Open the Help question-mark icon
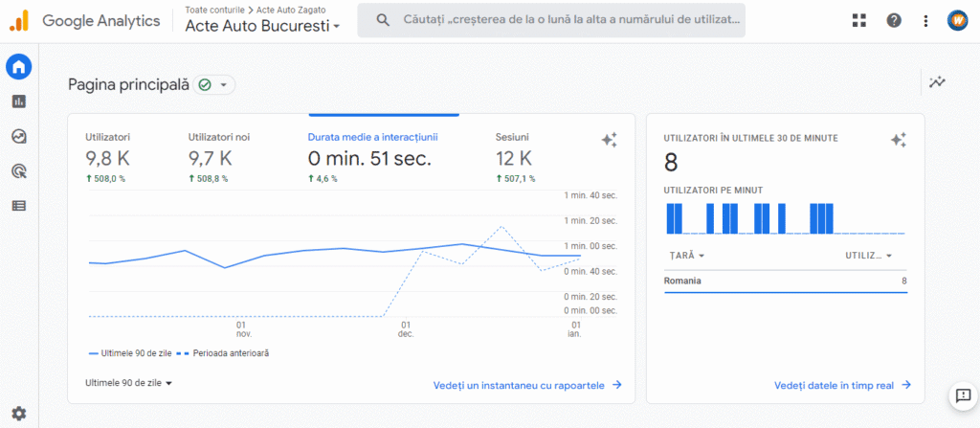This screenshot has width=980, height=428. [894, 21]
